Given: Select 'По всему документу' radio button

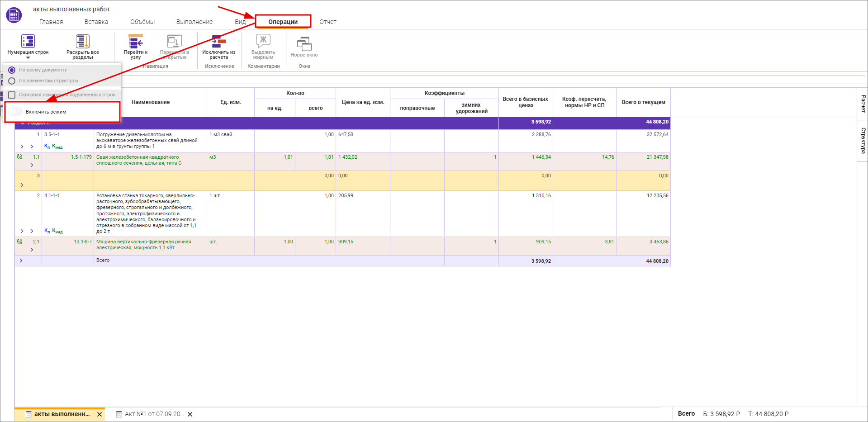Looking at the screenshot, I should [x=12, y=70].
